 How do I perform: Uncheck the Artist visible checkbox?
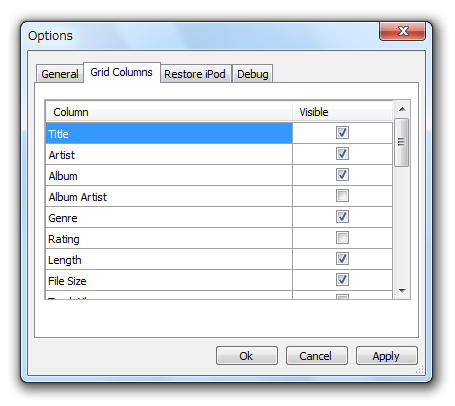[x=342, y=154]
